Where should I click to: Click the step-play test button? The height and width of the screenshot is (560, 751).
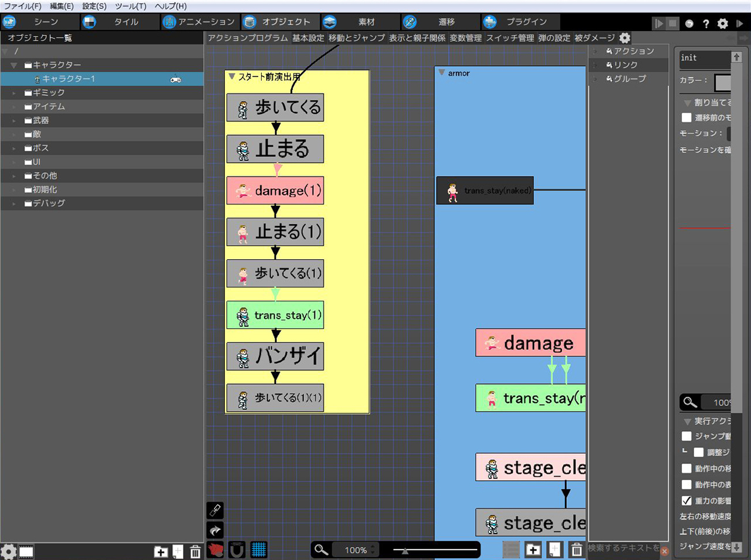[x=659, y=23]
